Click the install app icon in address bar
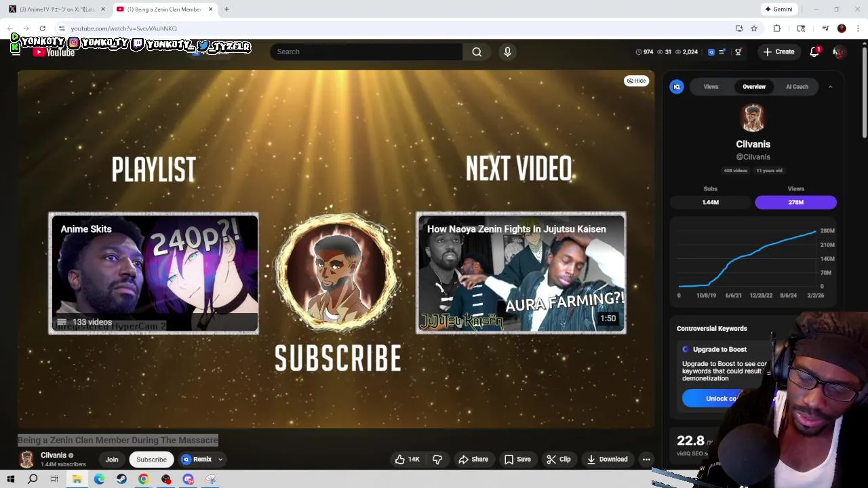This screenshot has height=488, width=868. [x=739, y=28]
